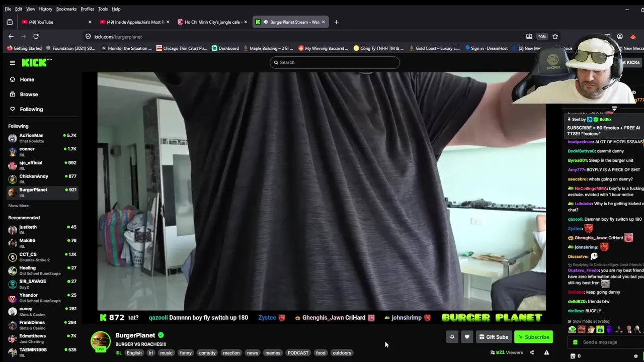The height and width of the screenshot is (362, 644).
Task: Toggle follow heart for BurgerPlanet
Action: (x=467, y=337)
